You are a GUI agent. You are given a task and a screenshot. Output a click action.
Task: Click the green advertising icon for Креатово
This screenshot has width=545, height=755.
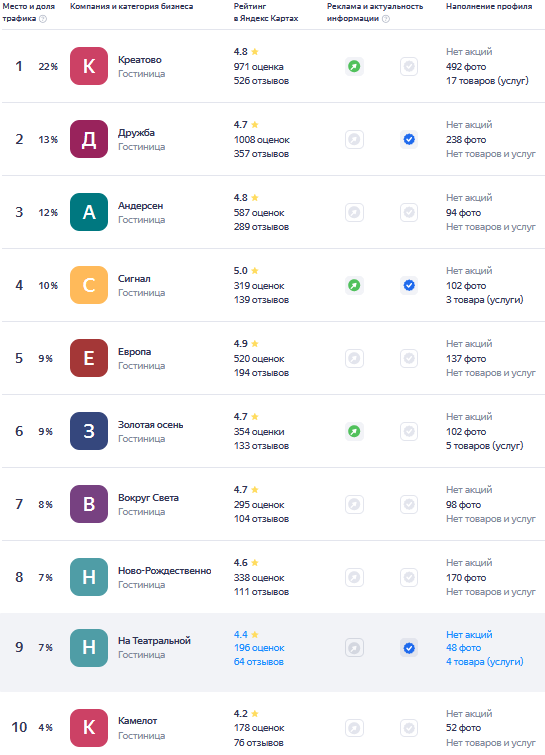[354, 66]
